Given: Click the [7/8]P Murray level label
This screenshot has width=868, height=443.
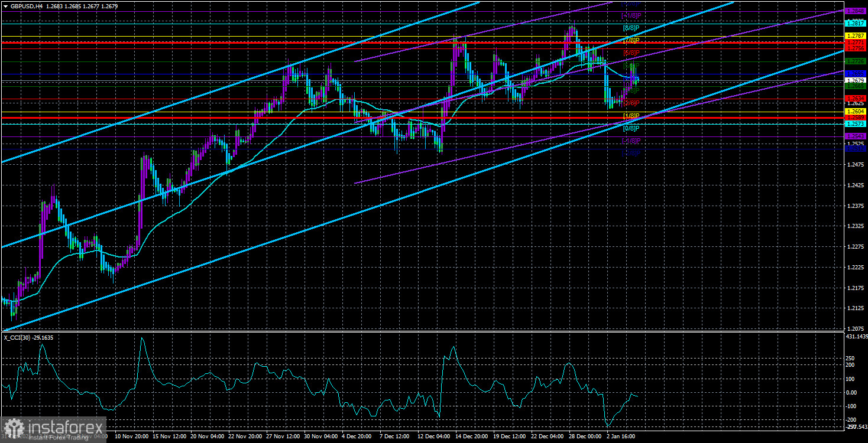Looking at the screenshot, I should tap(630, 40).
